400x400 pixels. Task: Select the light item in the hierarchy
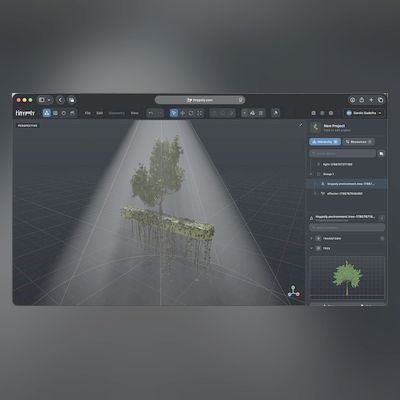pyautogui.click(x=337, y=164)
